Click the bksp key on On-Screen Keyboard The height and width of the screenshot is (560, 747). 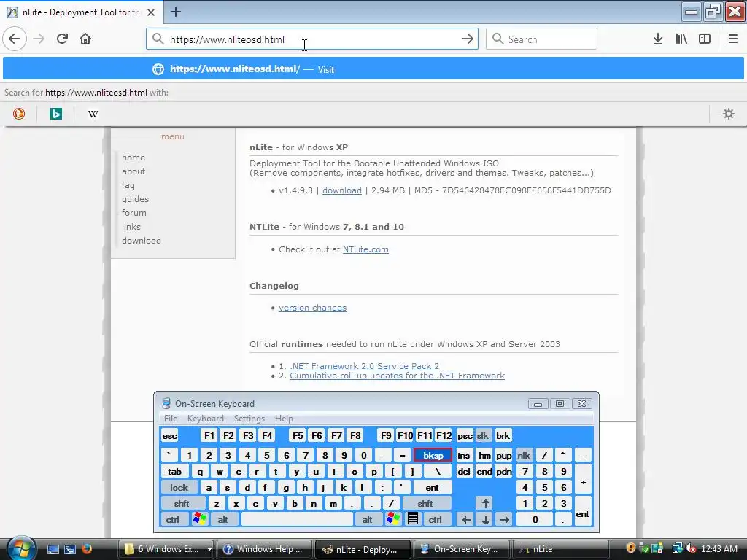(433, 455)
